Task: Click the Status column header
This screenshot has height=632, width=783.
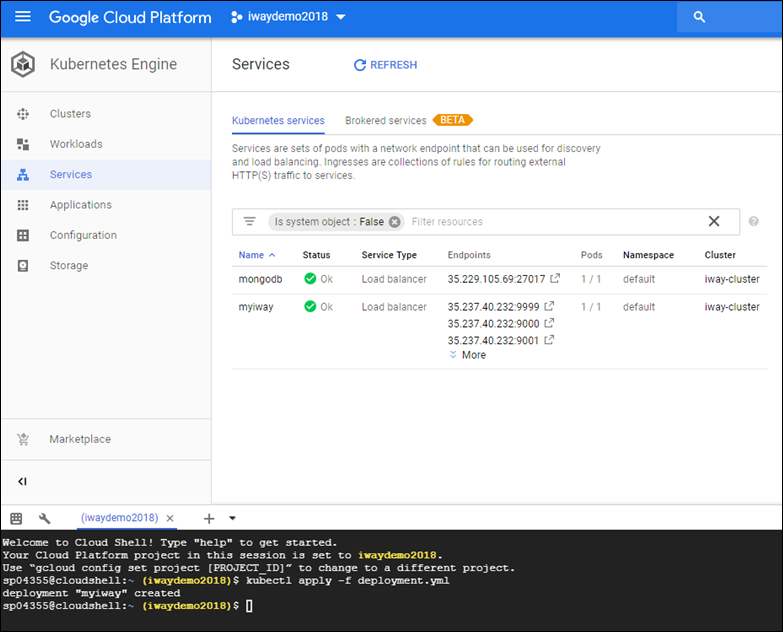Action: click(x=316, y=255)
